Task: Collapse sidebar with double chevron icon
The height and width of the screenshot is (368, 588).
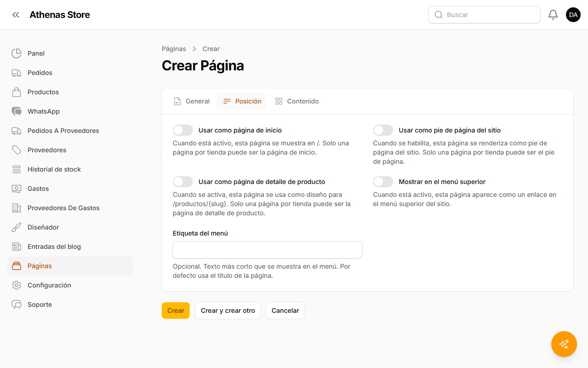Action: coord(16,15)
